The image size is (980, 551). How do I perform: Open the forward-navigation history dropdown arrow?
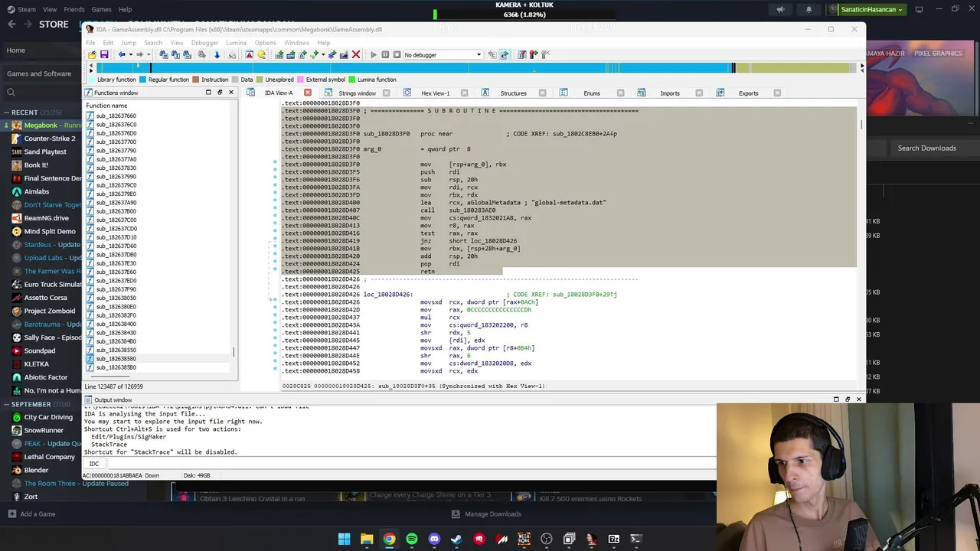point(149,54)
